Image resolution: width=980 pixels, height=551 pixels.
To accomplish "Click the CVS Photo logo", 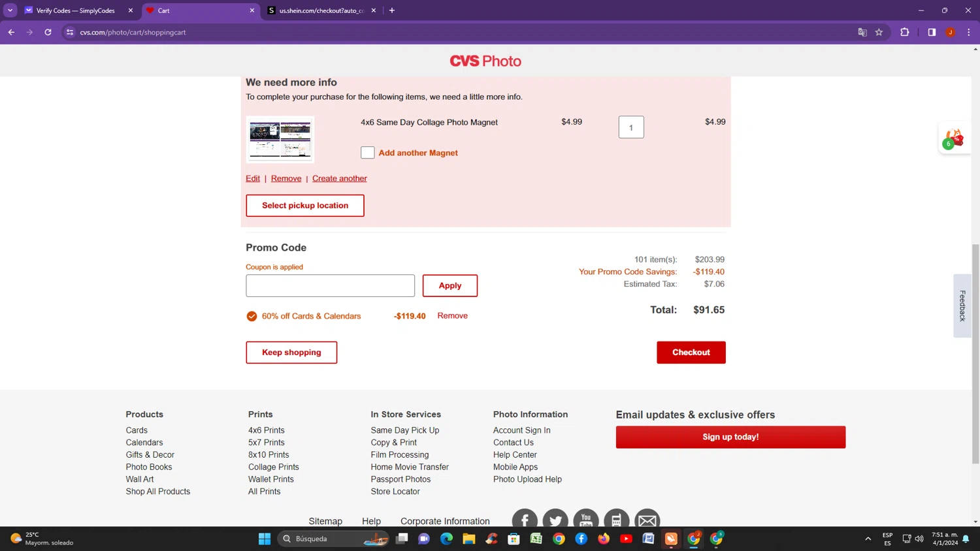I will tap(485, 61).
